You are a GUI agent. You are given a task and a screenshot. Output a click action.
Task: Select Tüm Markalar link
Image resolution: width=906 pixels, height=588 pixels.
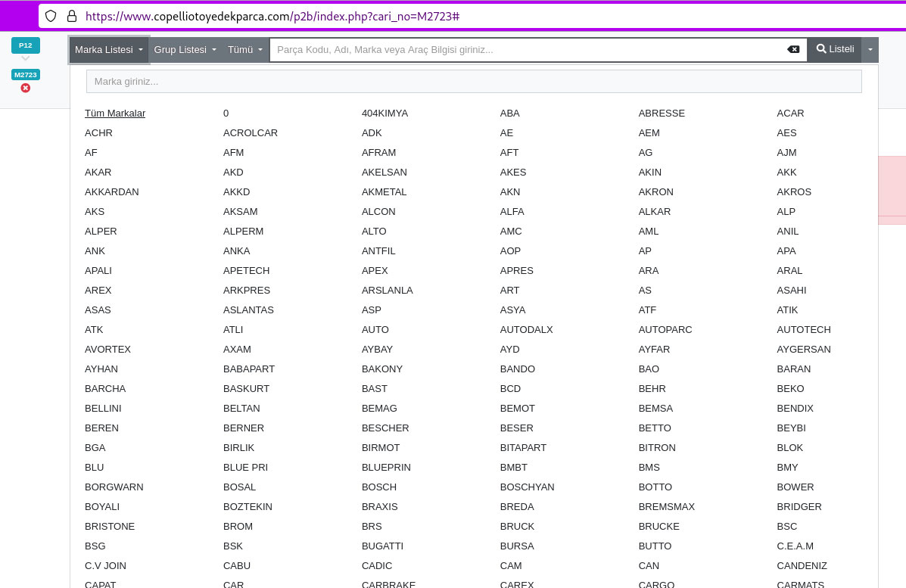[x=115, y=113]
